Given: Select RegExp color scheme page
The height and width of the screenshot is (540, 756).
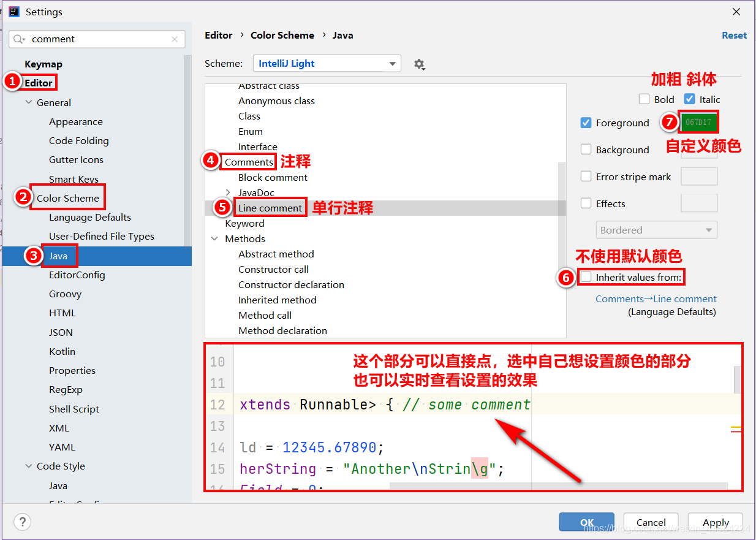Looking at the screenshot, I should tap(66, 389).
